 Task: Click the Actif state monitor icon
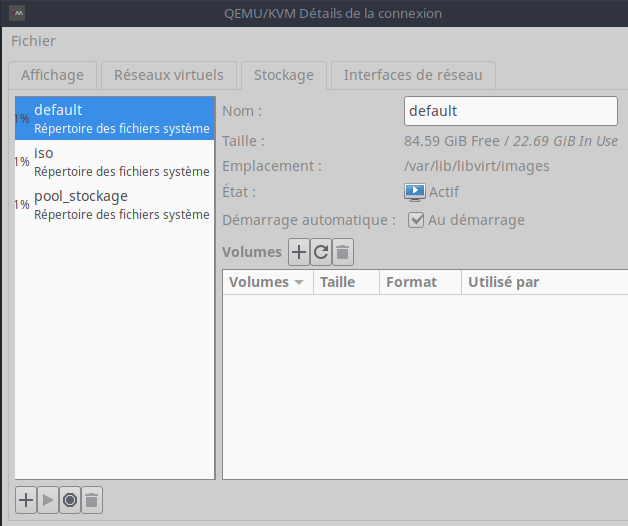click(415, 192)
